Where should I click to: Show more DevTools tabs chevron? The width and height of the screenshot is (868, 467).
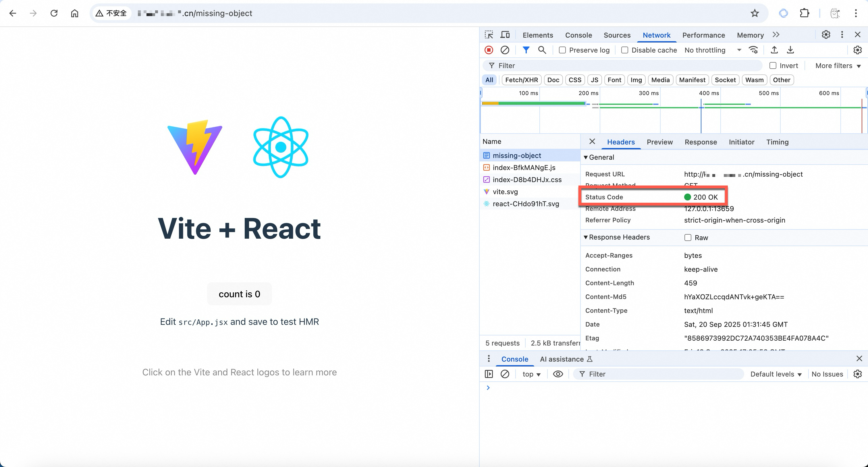coord(776,35)
